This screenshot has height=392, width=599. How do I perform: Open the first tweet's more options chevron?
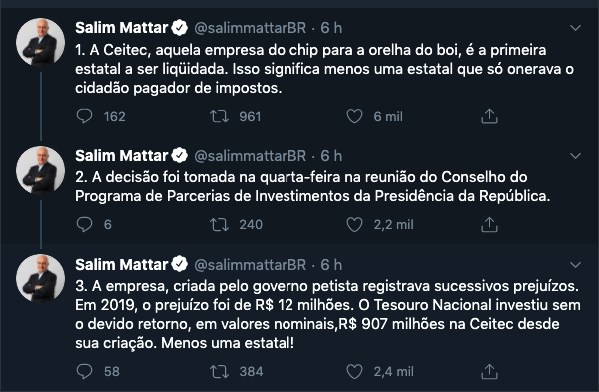[x=575, y=28]
